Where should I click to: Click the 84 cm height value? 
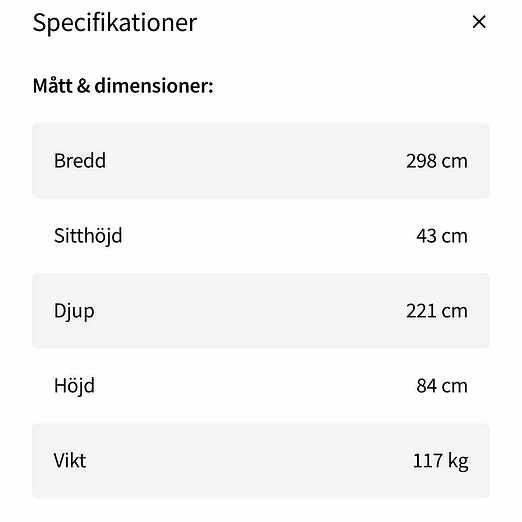[x=442, y=386]
